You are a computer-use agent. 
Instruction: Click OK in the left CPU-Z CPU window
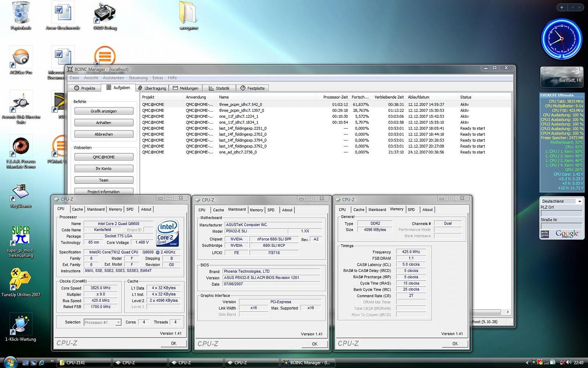(173, 343)
